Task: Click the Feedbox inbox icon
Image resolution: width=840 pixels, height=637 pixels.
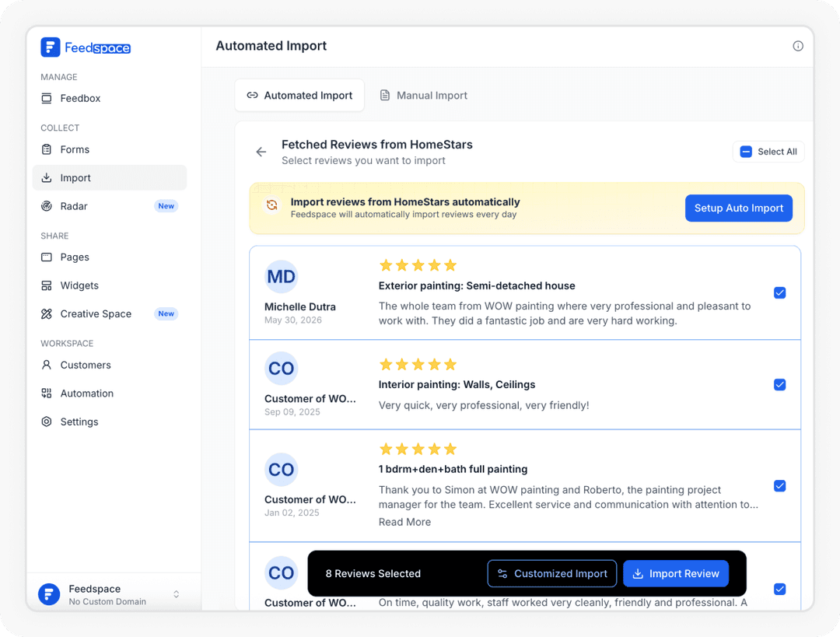Action: click(47, 98)
